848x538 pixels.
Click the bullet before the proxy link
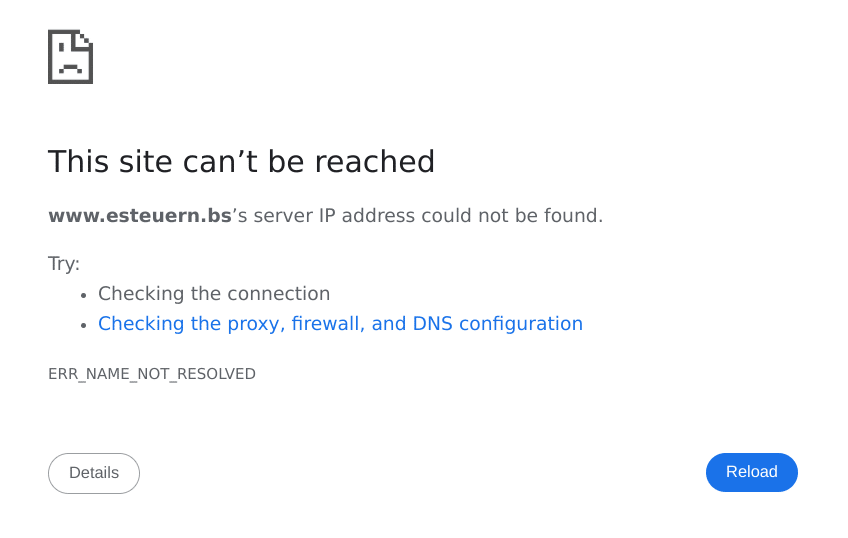coord(83,325)
